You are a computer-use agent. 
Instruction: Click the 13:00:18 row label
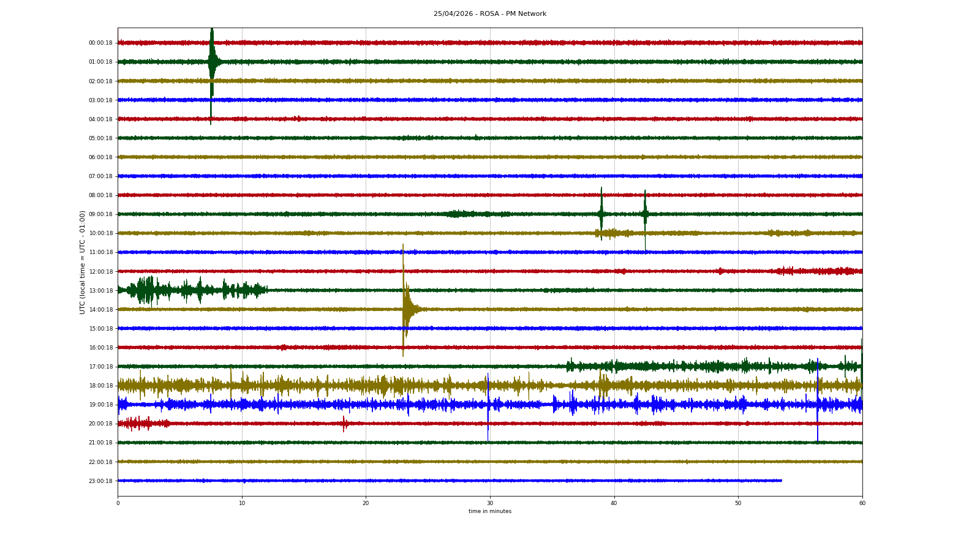100,291
